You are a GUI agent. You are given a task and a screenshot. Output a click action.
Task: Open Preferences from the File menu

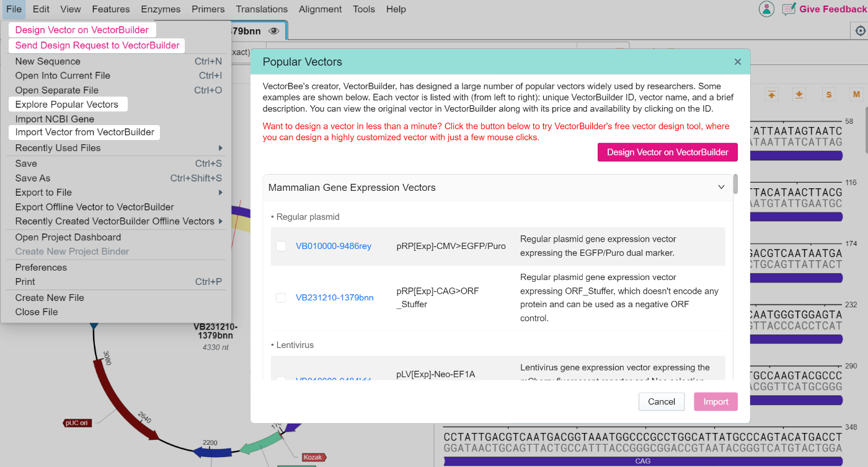(x=116, y=268)
